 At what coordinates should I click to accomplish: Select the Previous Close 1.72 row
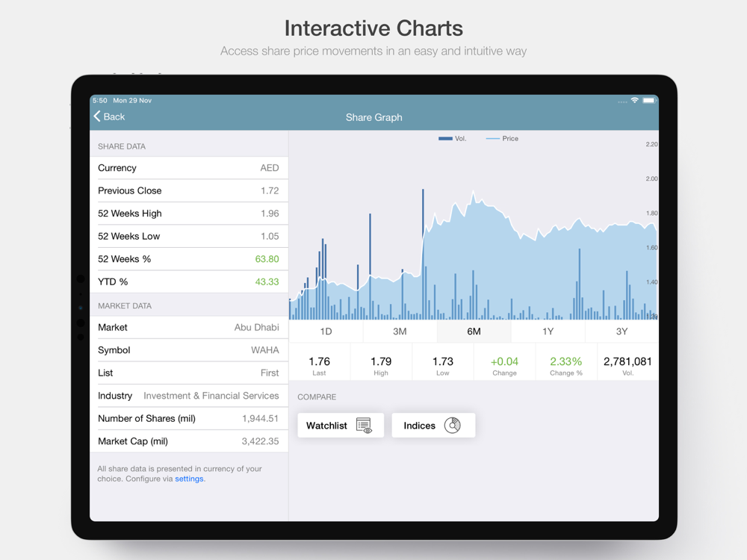189,191
